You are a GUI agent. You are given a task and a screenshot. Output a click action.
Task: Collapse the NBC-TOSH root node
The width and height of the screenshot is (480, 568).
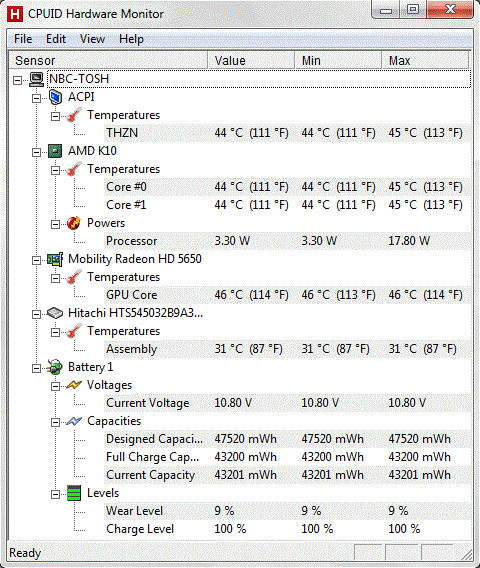coord(17,80)
